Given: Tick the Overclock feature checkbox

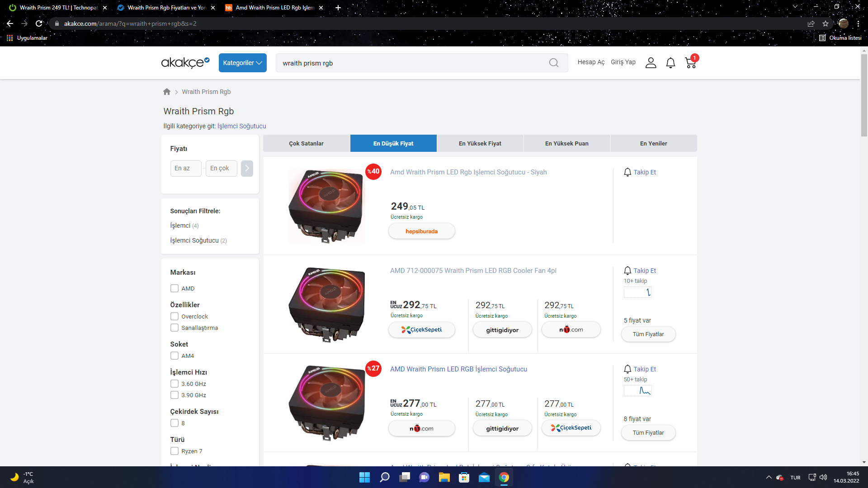Looking at the screenshot, I should (175, 316).
